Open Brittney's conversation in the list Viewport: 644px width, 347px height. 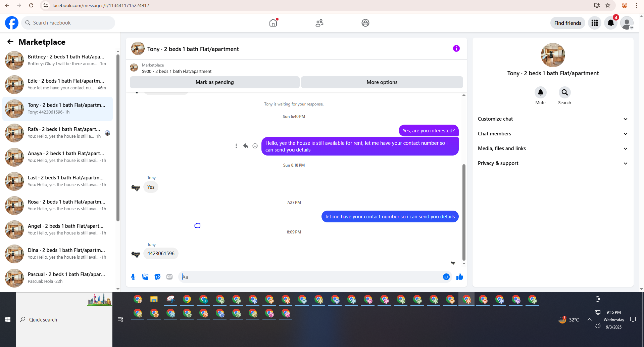(57, 60)
